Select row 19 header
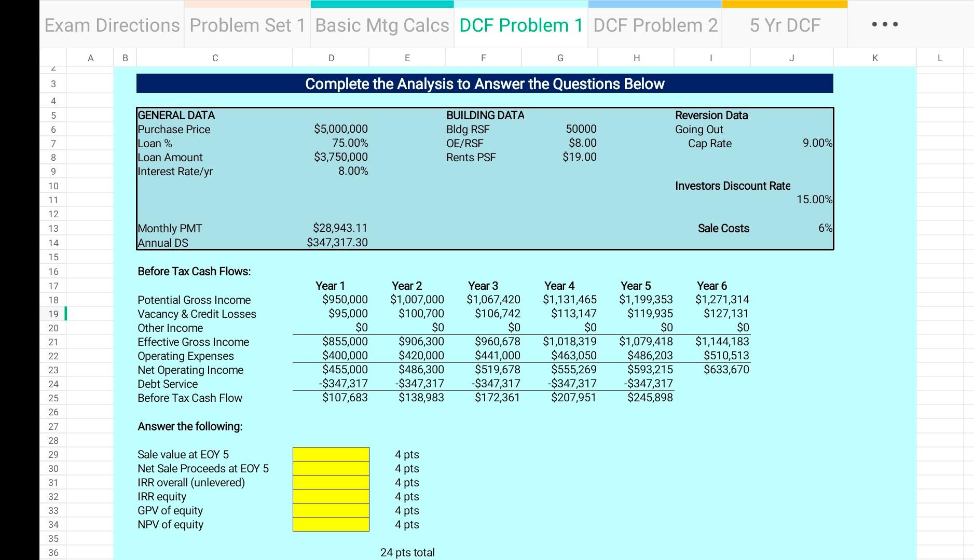 click(x=53, y=314)
